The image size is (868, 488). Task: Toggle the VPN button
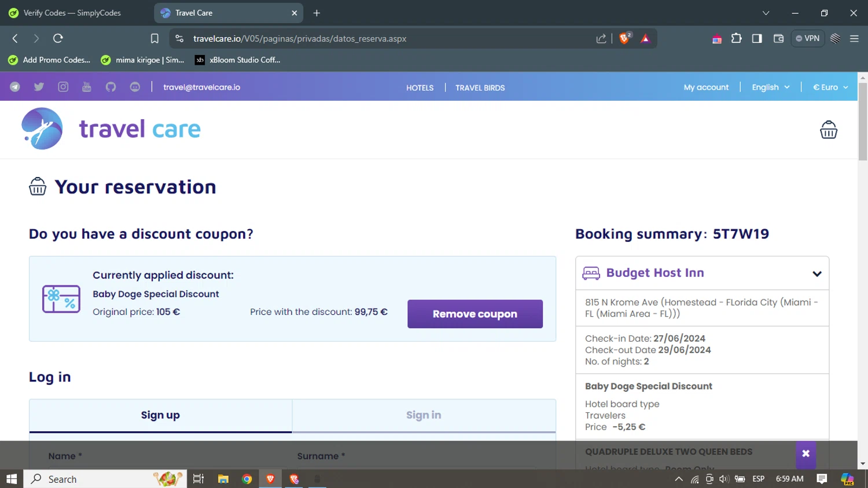click(808, 38)
